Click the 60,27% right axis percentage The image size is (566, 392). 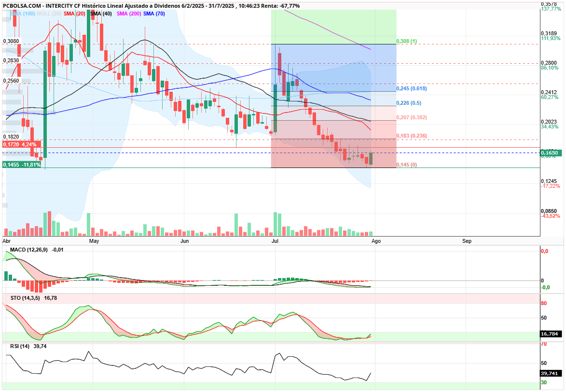point(550,97)
